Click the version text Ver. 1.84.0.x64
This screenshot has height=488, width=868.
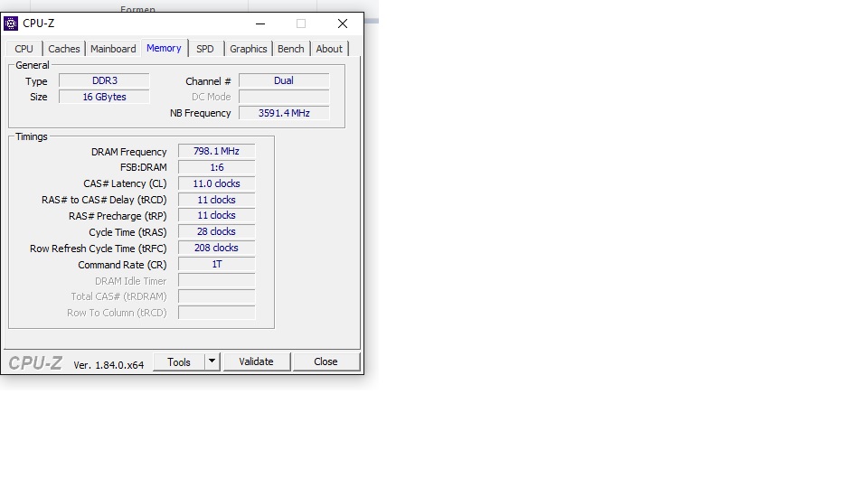point(108,365)
